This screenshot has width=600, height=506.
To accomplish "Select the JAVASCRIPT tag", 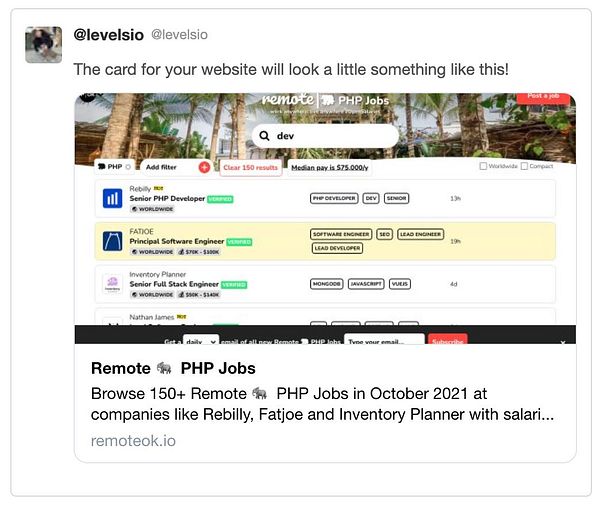I will click(366, 284).
